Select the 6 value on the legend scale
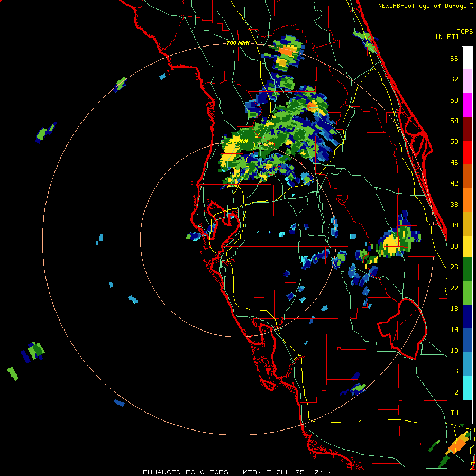 click(456, 371)
